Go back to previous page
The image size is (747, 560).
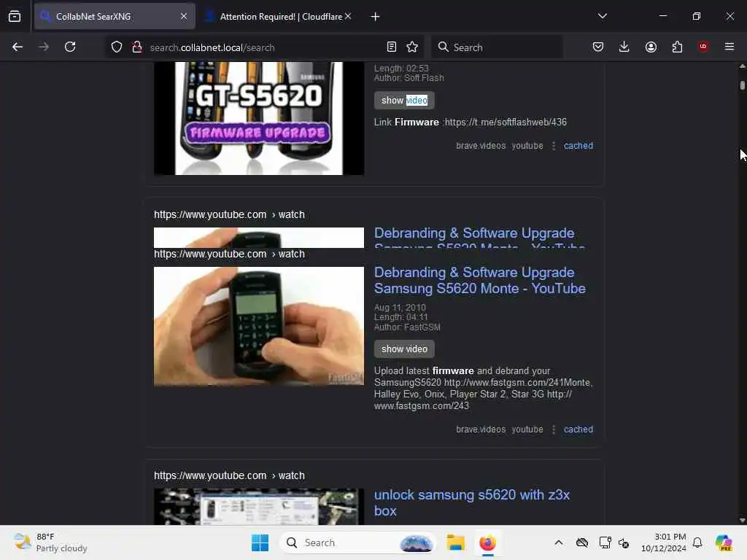18,47
